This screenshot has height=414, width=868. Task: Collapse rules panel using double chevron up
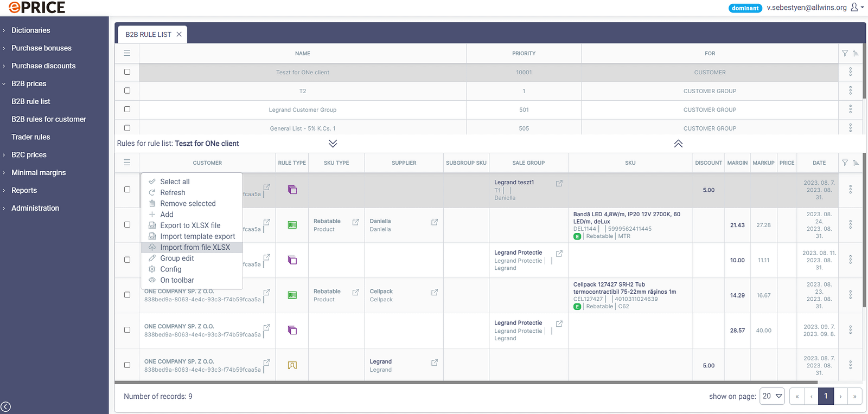[678, 144]
